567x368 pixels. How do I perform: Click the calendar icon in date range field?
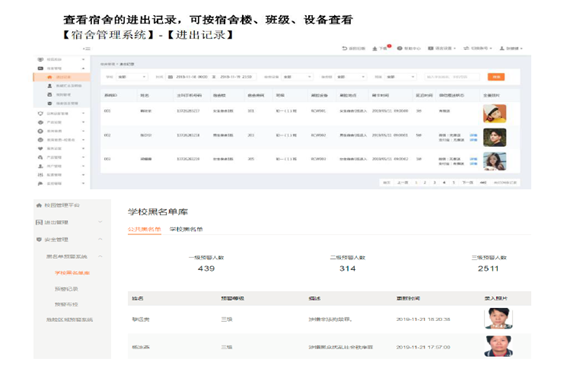[x=170, y=77]
